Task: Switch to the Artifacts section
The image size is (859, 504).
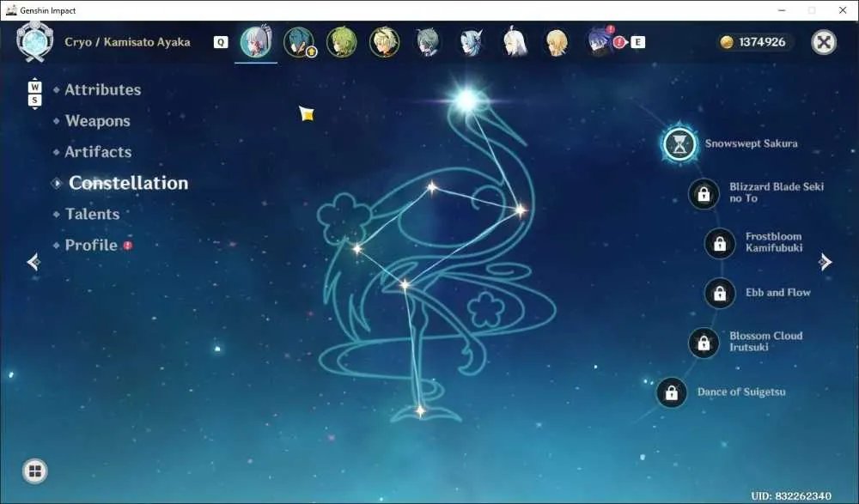Action: [98, 152]
